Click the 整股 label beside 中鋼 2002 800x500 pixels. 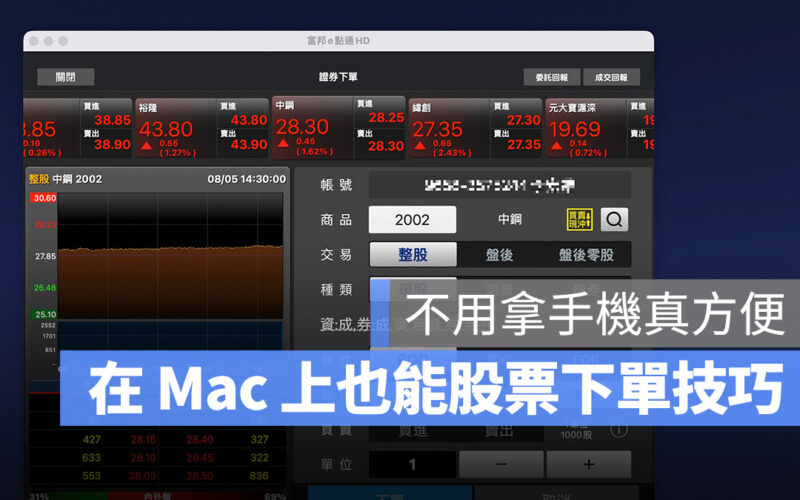[x=39, y=179]
